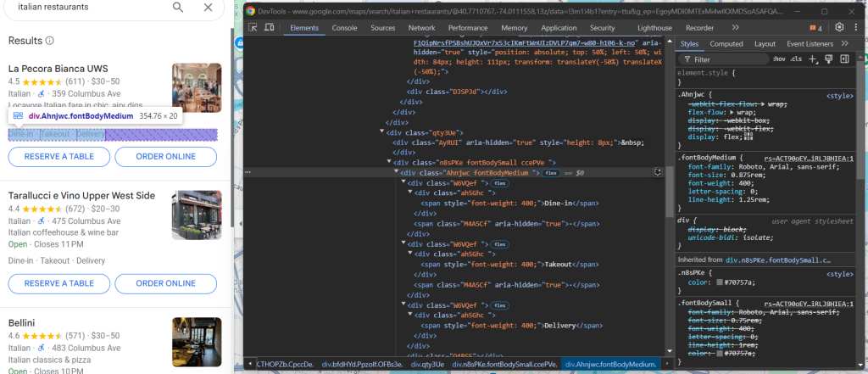
Task: Open the Recorder tab
Action: (699, 28)
